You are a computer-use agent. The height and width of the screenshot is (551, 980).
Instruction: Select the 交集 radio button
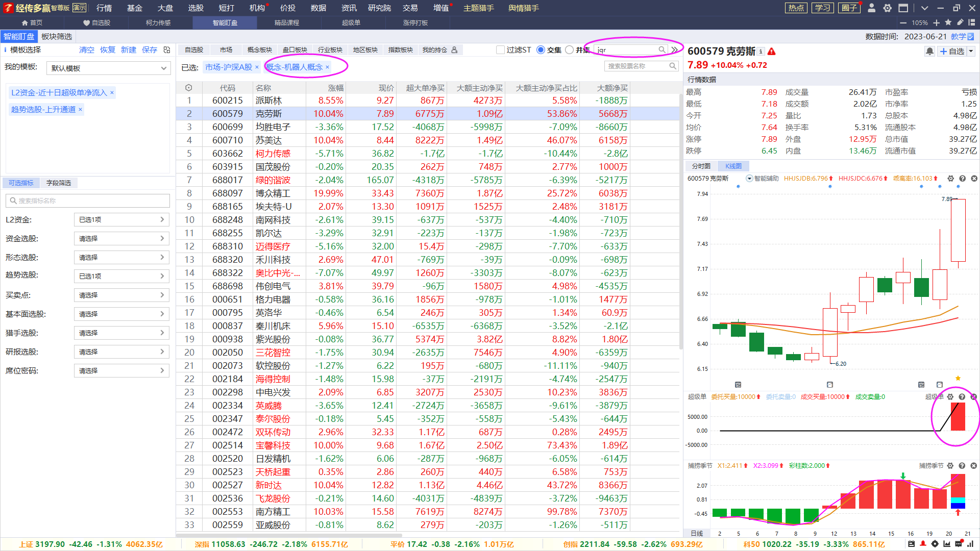point(541,49)
